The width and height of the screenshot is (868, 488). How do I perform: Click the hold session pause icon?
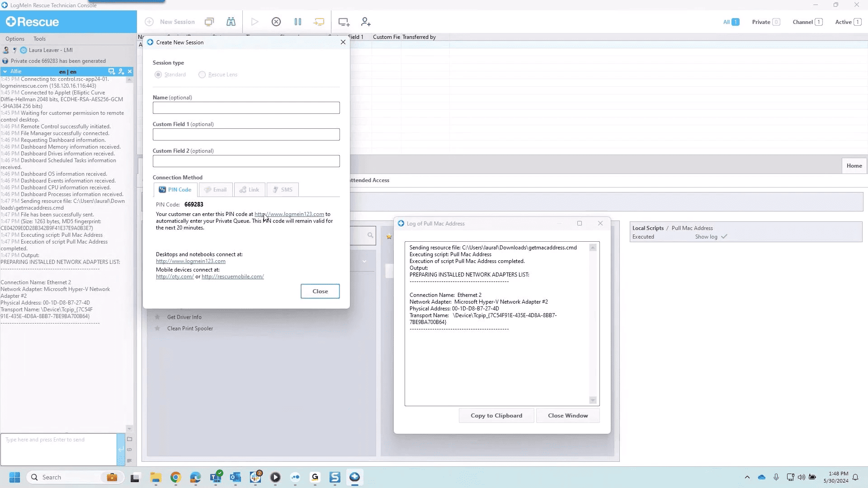click(x=297, y=22)
